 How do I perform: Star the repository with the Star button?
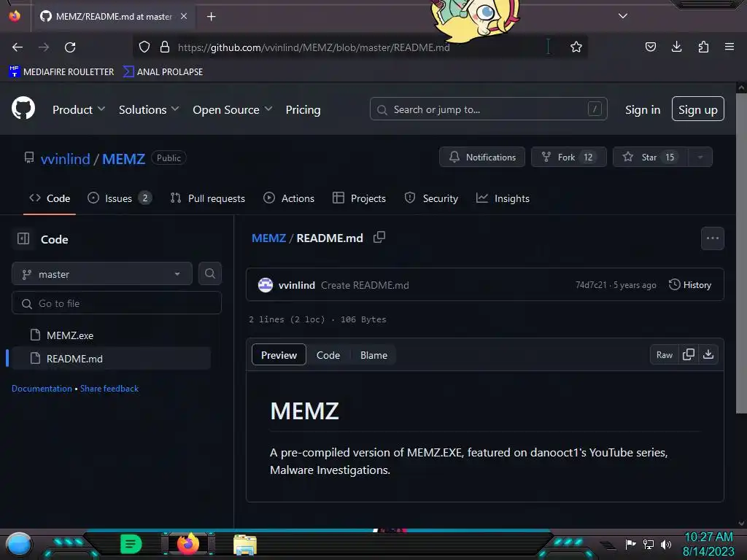[651, 157]
